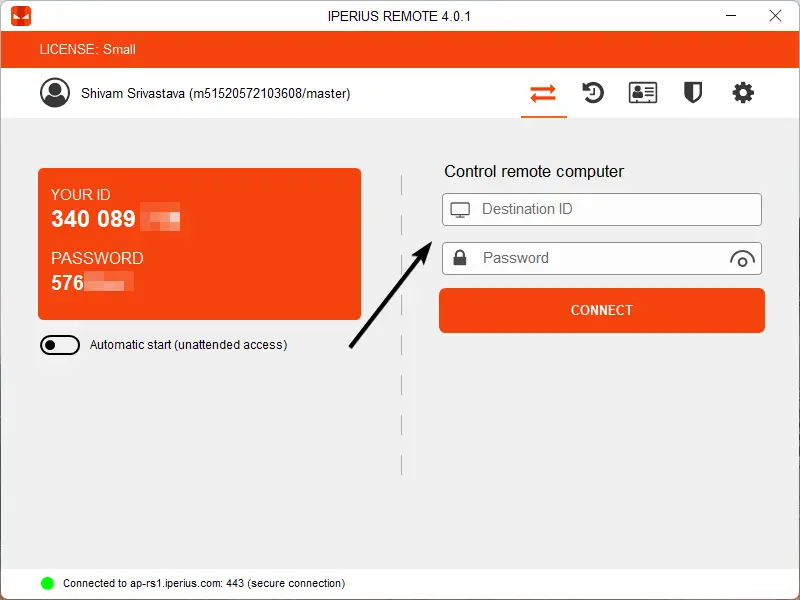The image size is (800, 600).
Task: Click the green connection status indicator
Action: point(47,583)
